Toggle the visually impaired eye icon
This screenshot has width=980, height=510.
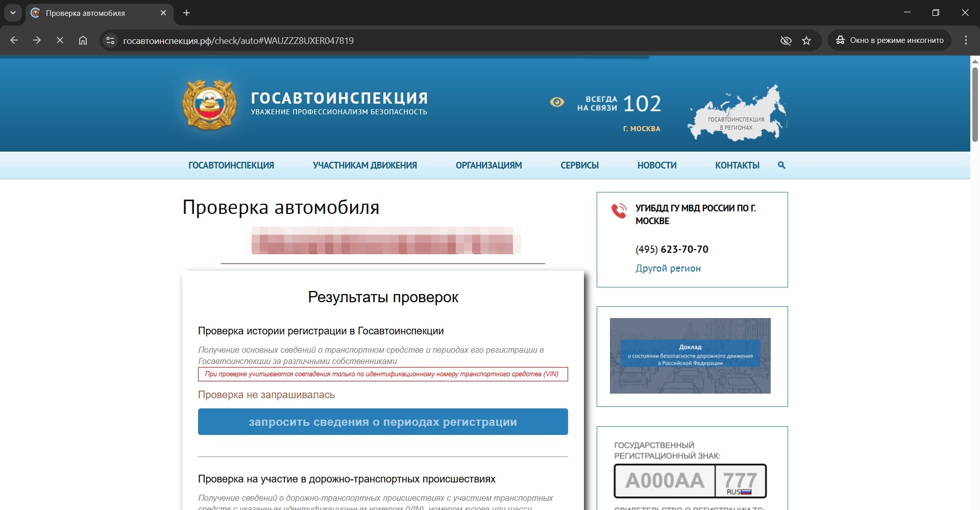coord(557,102)
